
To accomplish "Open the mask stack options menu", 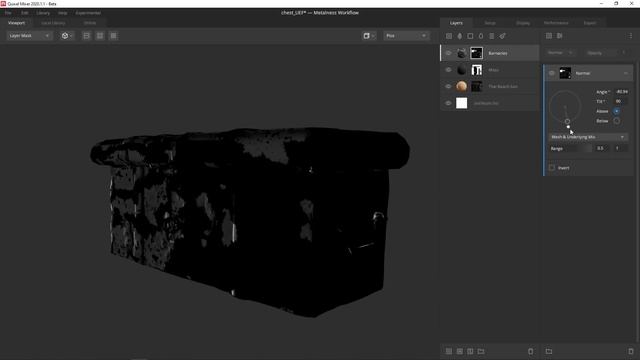I will pos(631,36).
